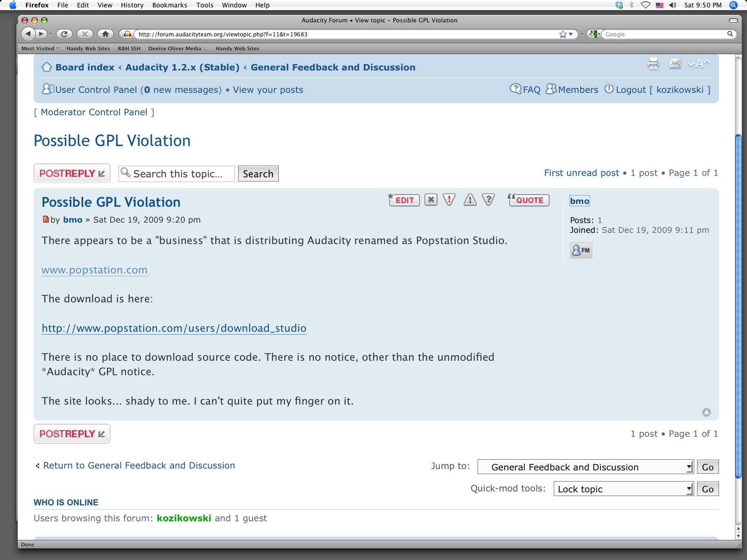Delete post using the X icon
The width and height of the screenshot is (747, 560).
430,200
